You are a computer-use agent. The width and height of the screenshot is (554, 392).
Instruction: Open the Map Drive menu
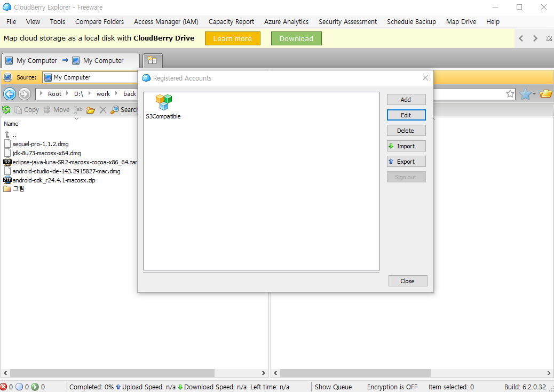click(x=461, y=21)
